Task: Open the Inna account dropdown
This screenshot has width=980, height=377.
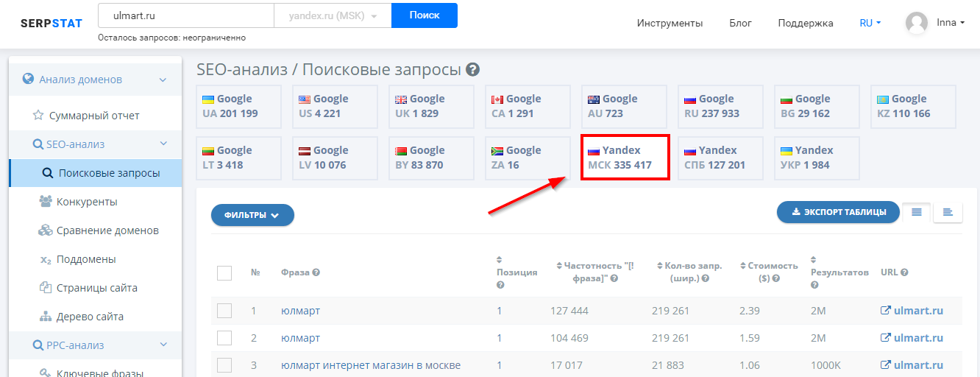Action: pyautogui.click(x=951, y=23)
